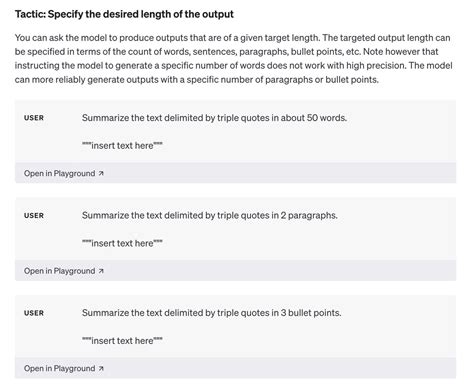Click arrow icon beside second Open in Playground
This screenshot has width=474, height=389.
point(101,271)
